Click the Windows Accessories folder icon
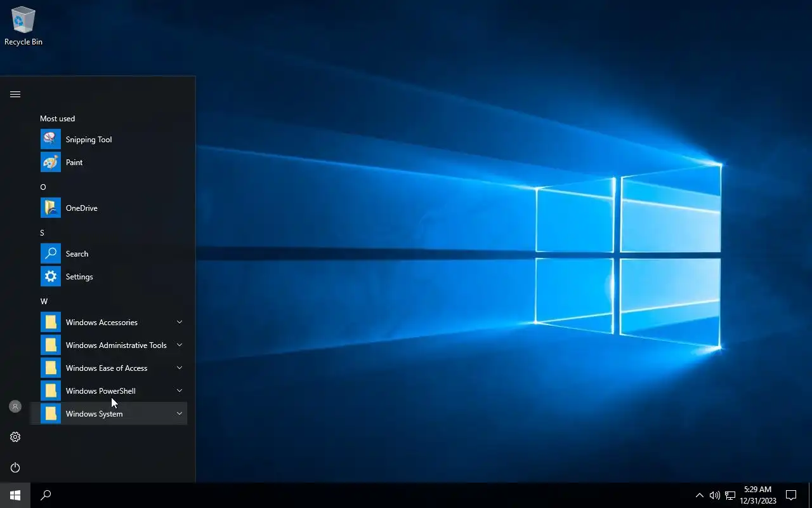Image resolution: width=812 pixels, height=508 pixels. [51, 322]
